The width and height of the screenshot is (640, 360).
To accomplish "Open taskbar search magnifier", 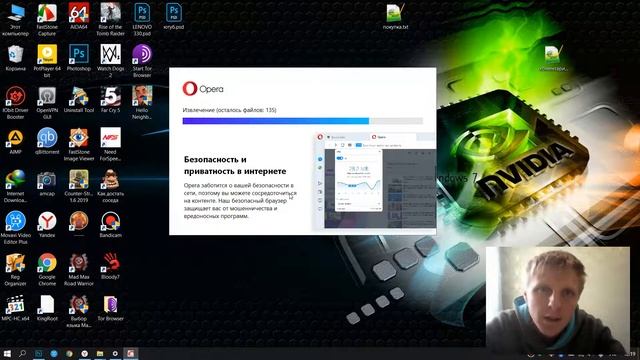I will (x=22, y=353).
